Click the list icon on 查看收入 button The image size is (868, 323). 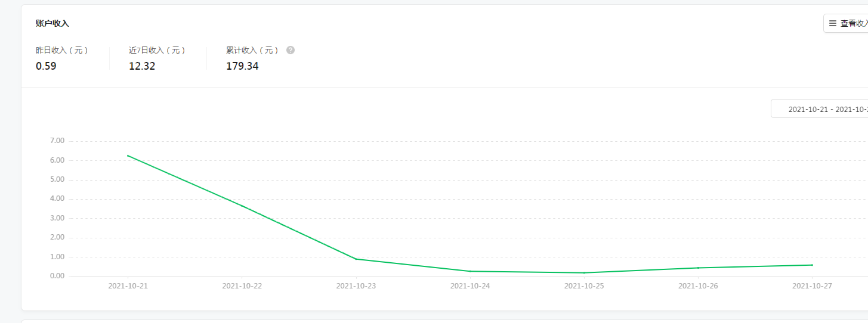pos(833,23)
